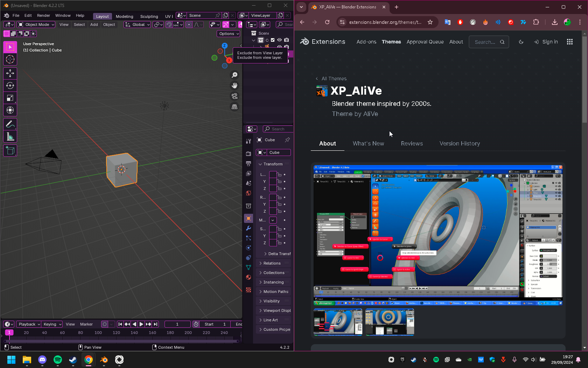Open the Particles properties tab
Image resolution: width=588 pixels, height=368 pixels.
(x=248, y=238)
